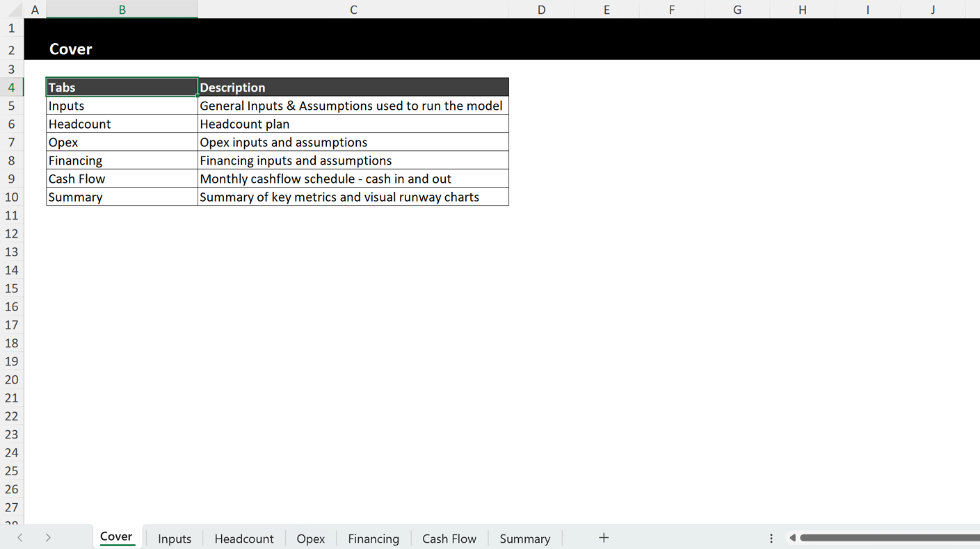Select column C header
Image resolution: width=980 pixels, height=549 pixels.
tap(353, 9)
